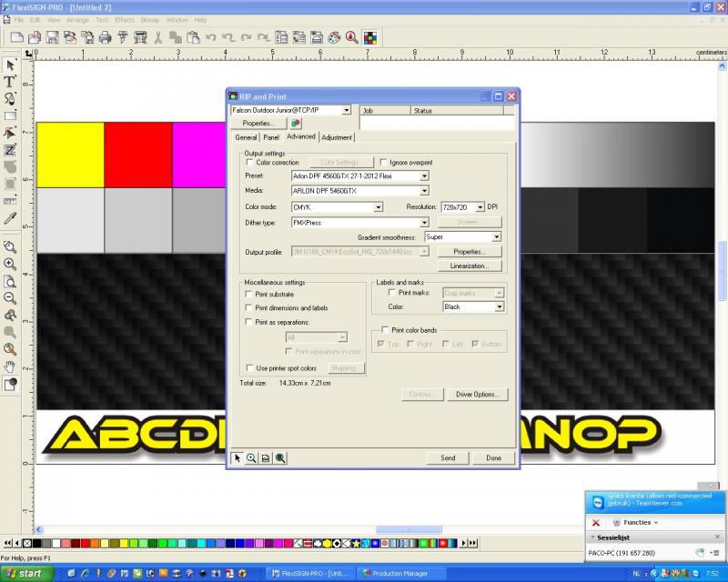Enable the Color correction checkbox
The width and height of the screenshot is (728, 582).
(249, 162)
